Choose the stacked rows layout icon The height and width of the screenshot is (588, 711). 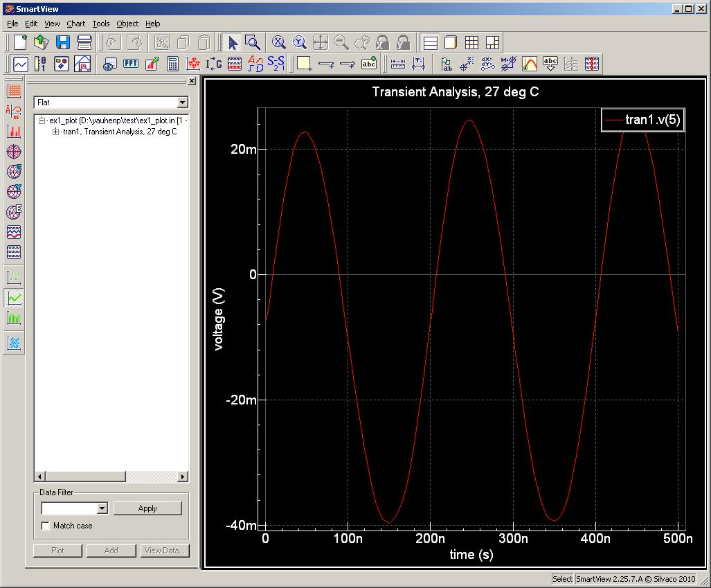[x=430, y=43]
